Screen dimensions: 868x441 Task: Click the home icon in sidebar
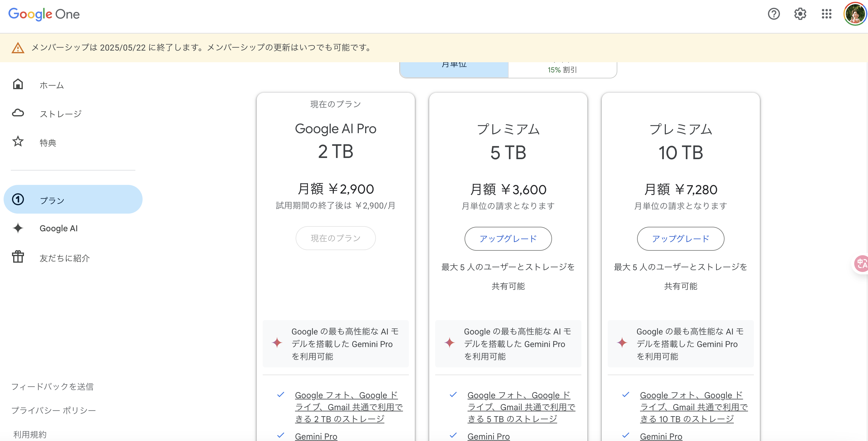(18, 84)
